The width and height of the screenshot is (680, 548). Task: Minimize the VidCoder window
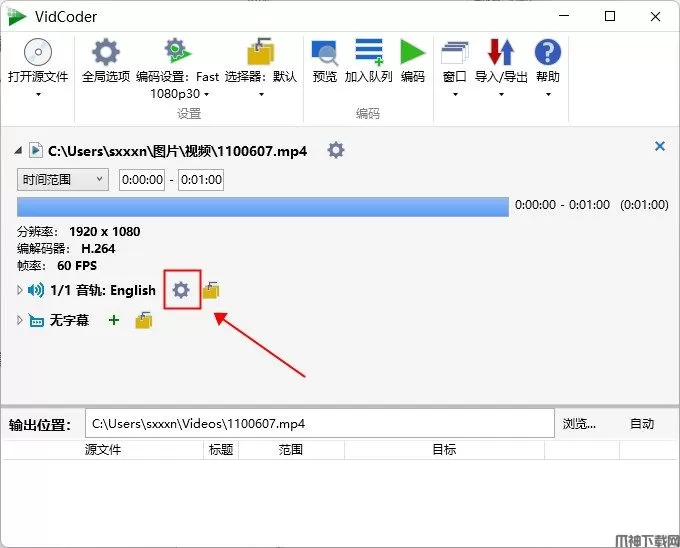click(x=564, y=16)
